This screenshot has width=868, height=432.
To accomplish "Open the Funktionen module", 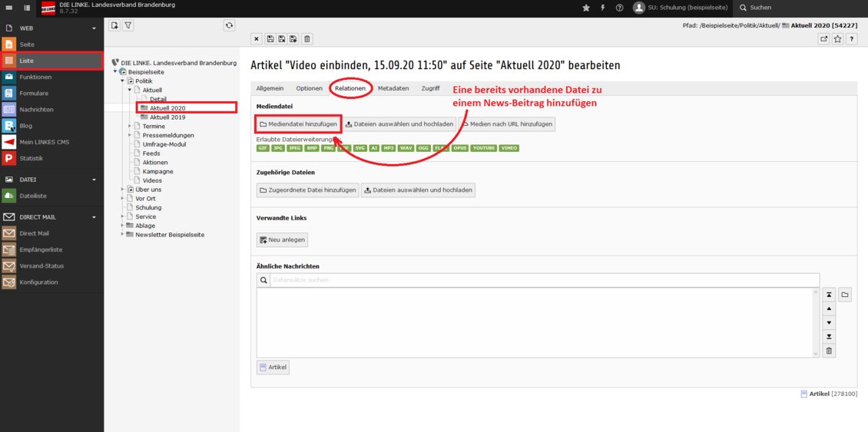I will (51, 77).
